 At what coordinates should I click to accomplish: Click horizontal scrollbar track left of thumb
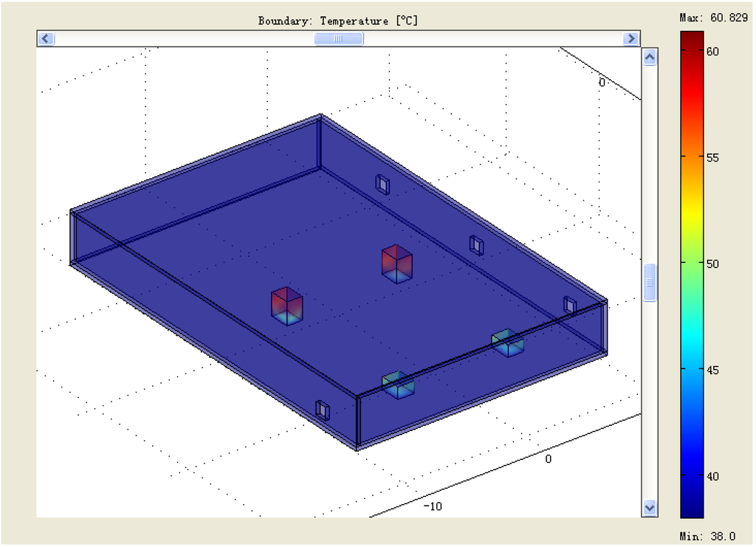point(185,38)
